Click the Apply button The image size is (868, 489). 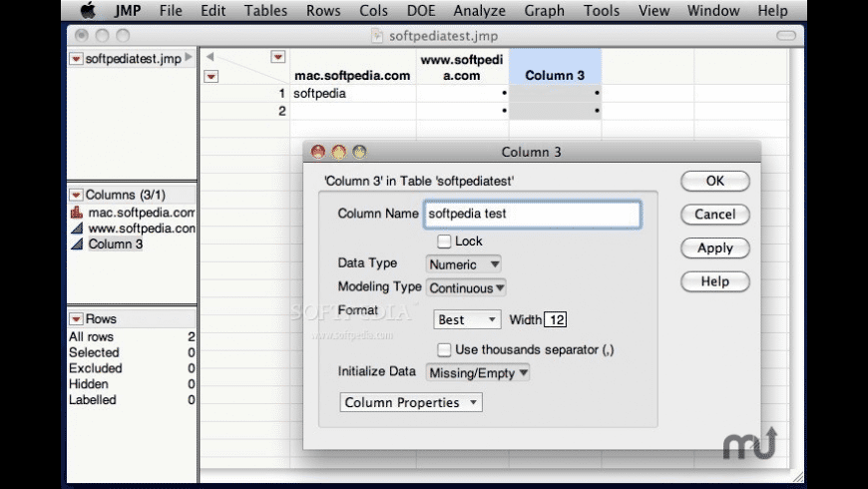click(714, 248)
